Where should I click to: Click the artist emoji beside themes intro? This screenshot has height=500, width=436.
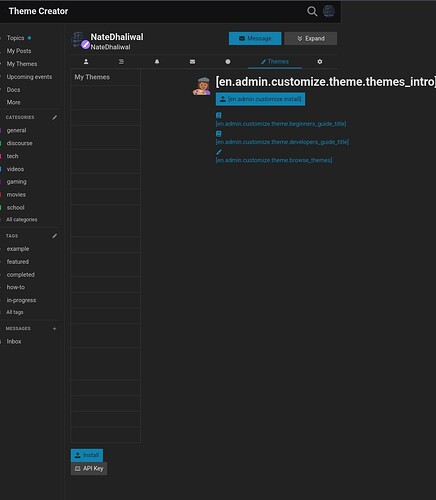(x=202, y=86)
